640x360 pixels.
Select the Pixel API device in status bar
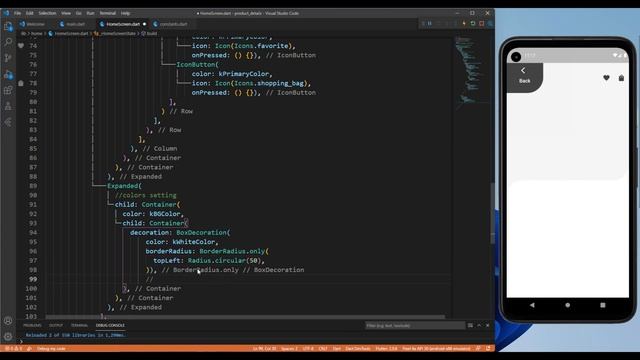(436, 349)
